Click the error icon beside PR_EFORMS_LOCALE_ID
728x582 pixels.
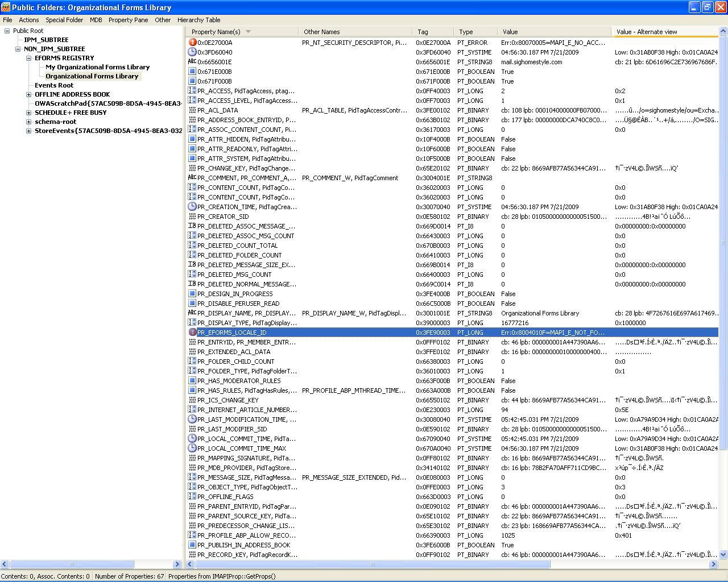pyautogui.click(x=192, y=332)
